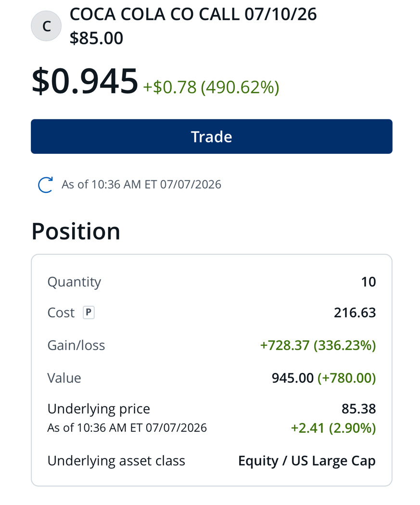Click the $85.00 strike price label

[x=96, y=38]
